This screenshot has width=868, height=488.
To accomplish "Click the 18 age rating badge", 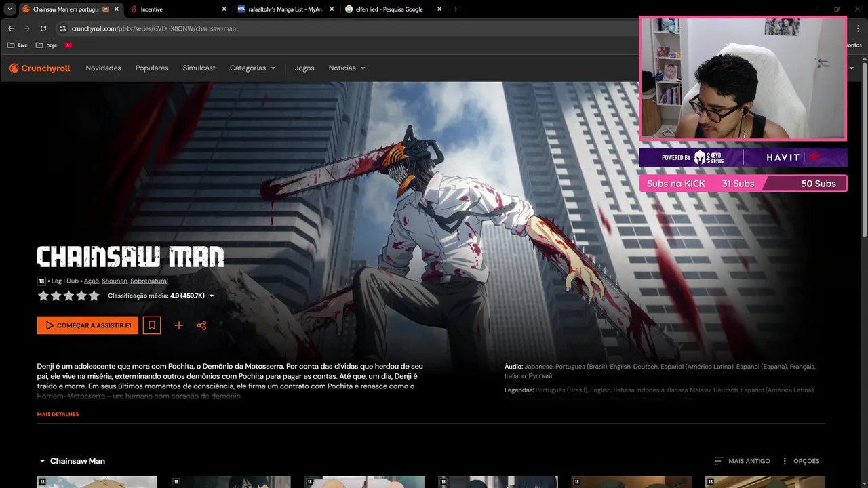I will pos(41,281).
